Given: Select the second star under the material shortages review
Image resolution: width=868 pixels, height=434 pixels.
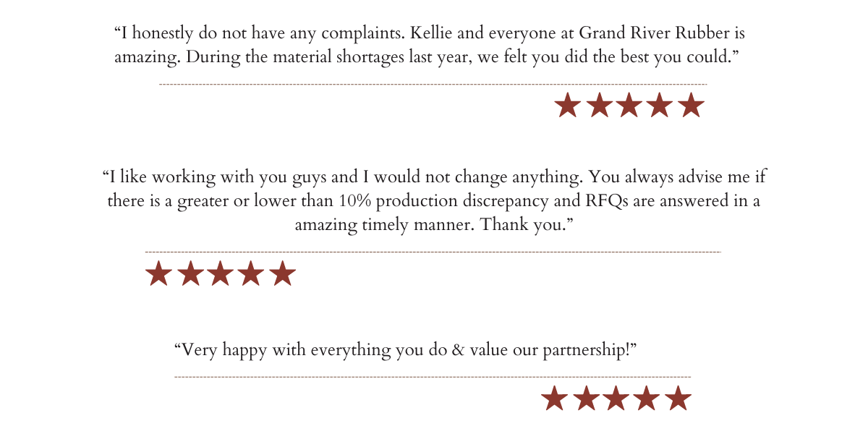Looking at the screenshot, I should [x=599, y=106].
